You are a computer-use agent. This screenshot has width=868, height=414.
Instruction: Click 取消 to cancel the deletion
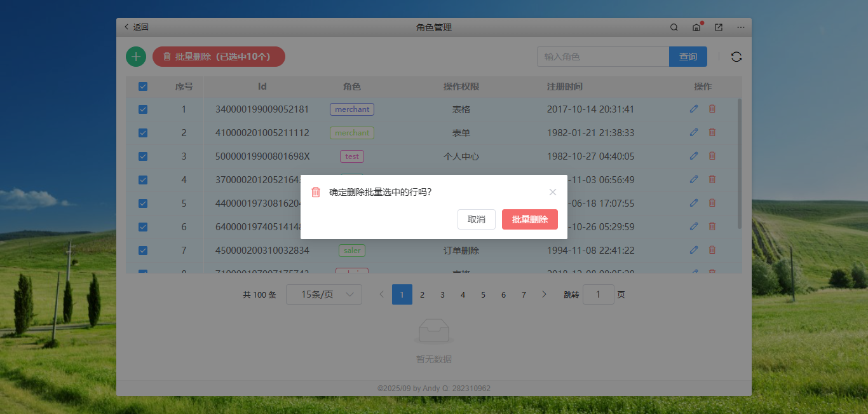click(476, 219)
